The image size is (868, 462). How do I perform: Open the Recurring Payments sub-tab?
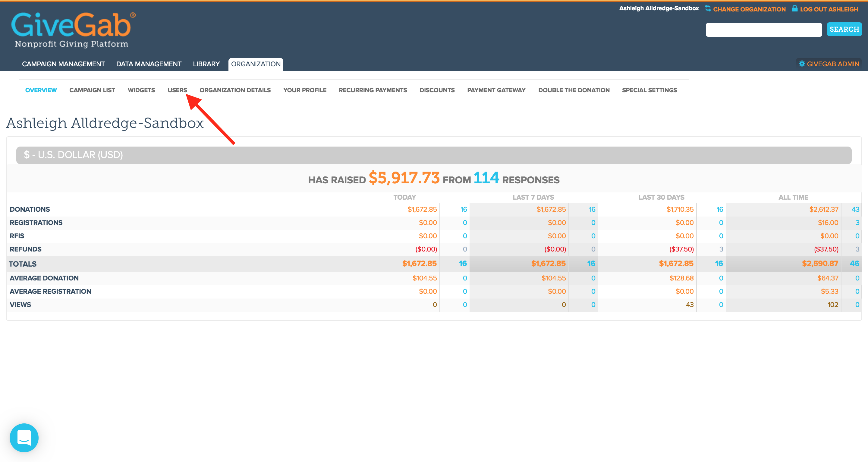[373, 90]
